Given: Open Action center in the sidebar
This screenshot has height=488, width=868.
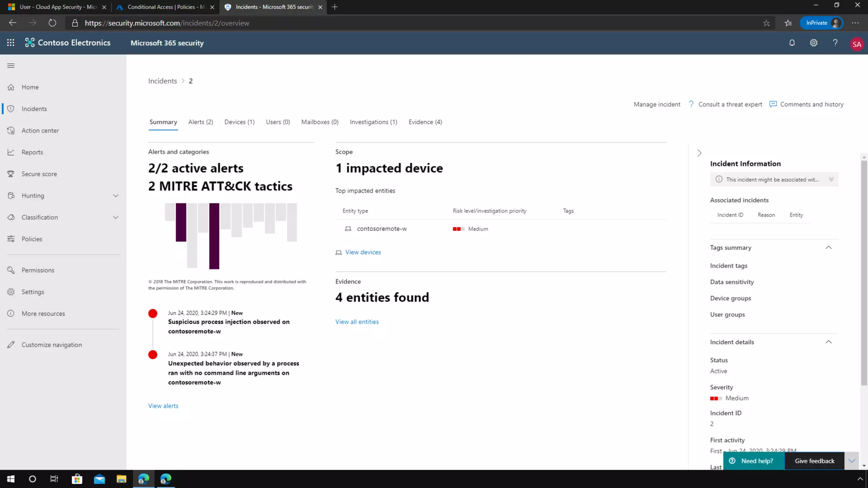Looking at the screenshot, I should click(40, 130).
